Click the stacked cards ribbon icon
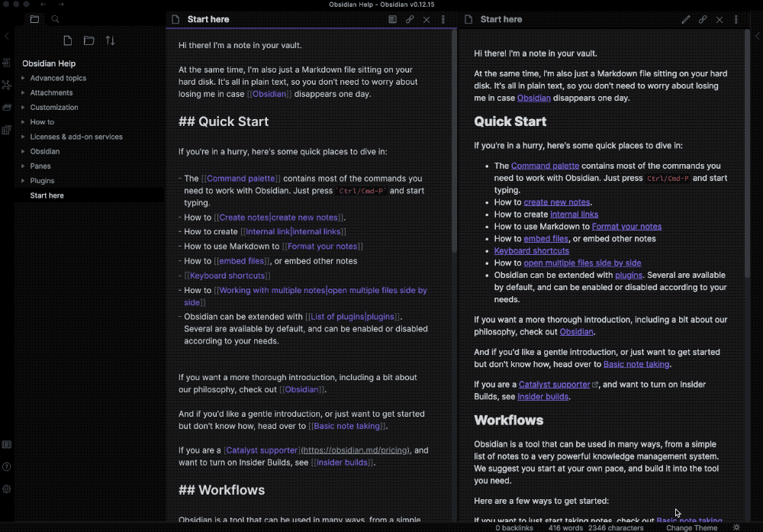763x532 pixels. click(6, 107)
